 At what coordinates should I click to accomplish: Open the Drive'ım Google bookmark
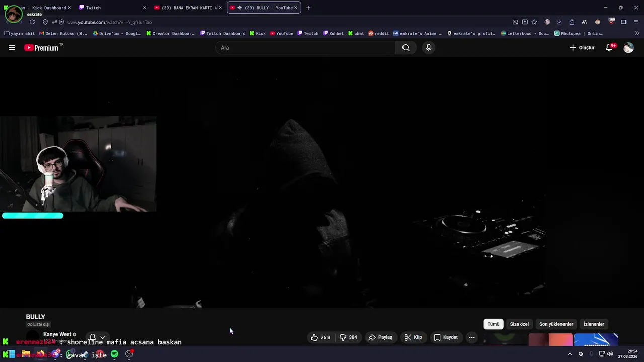pyautogui.click(x=117, y=34)
